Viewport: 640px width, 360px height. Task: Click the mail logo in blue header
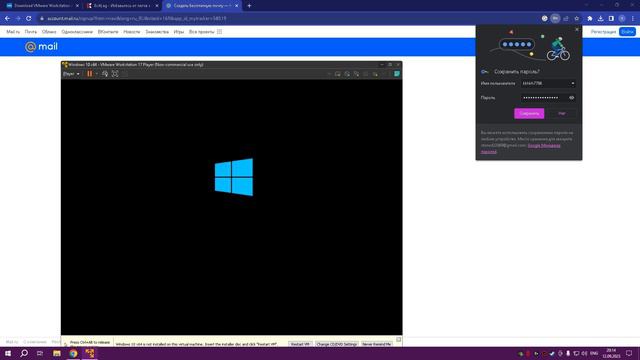41,47
